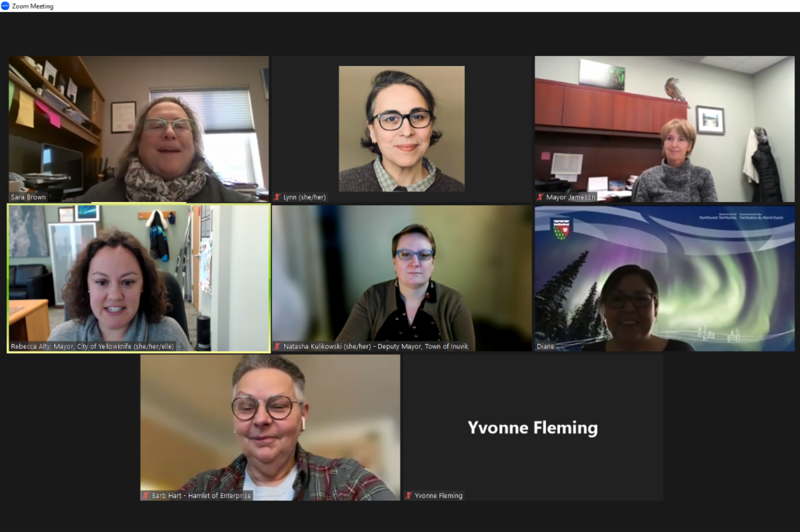This screenshot has height=532, width=800.
Task: Select the Yvonne Fleming camera-off tile
Action: pos(533,427)
